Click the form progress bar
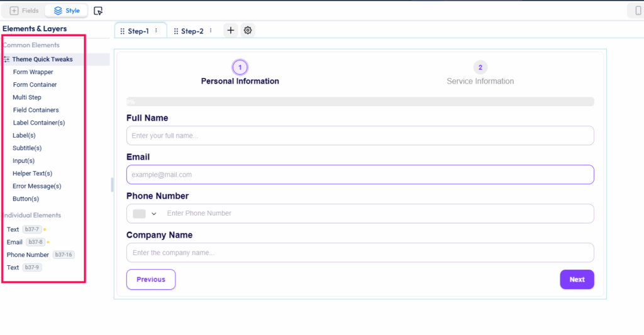 pos(360,101)
